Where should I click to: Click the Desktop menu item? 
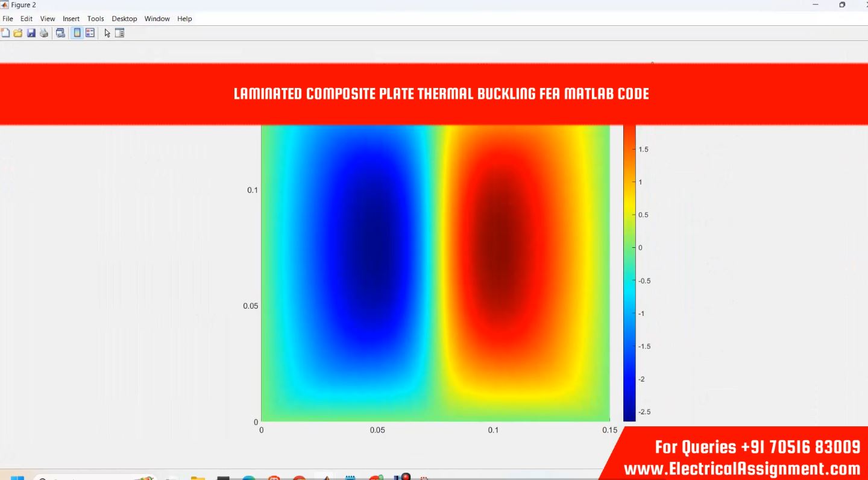click(124, 19)
